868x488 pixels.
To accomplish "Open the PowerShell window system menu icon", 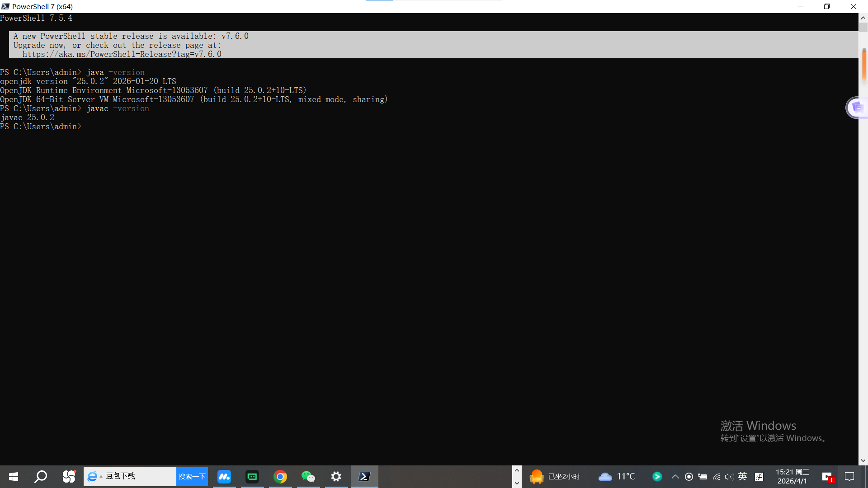I will coord(5,6).
